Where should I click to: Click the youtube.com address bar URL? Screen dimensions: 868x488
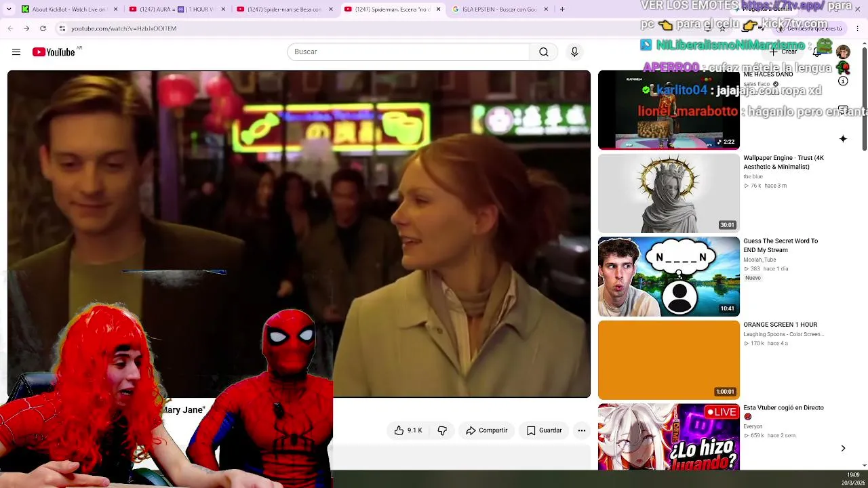click(x=124, y=28)
